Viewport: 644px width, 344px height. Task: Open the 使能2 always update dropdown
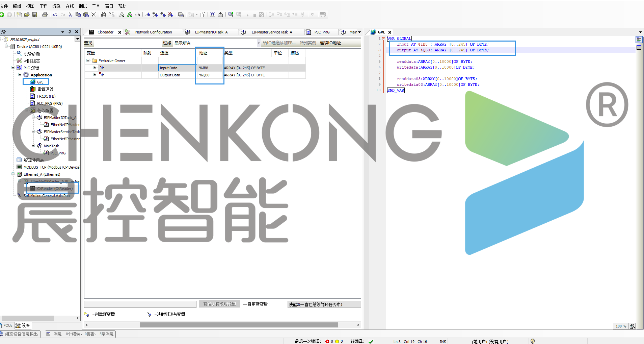324,304
